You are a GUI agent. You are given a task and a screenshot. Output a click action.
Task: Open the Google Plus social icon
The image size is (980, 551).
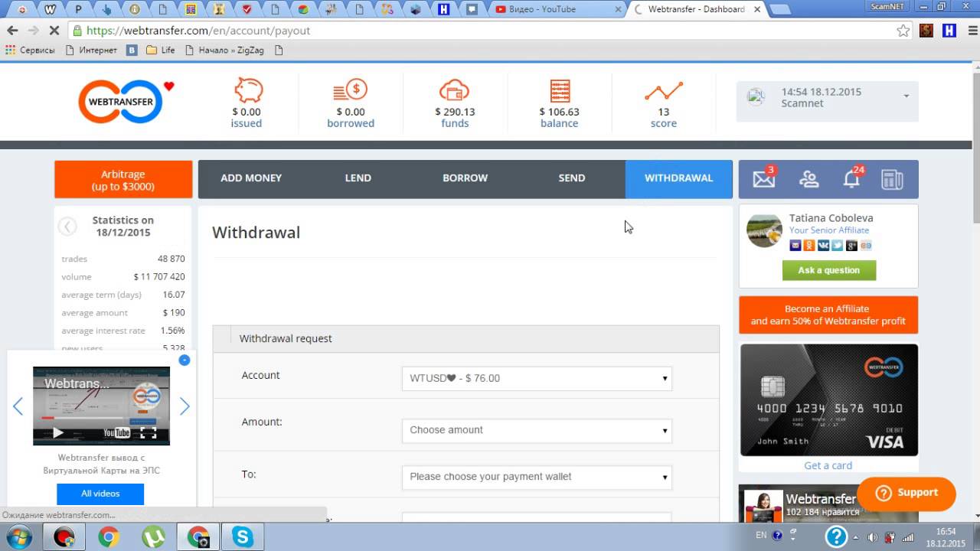pyautogui.click(x=851, y=246)
